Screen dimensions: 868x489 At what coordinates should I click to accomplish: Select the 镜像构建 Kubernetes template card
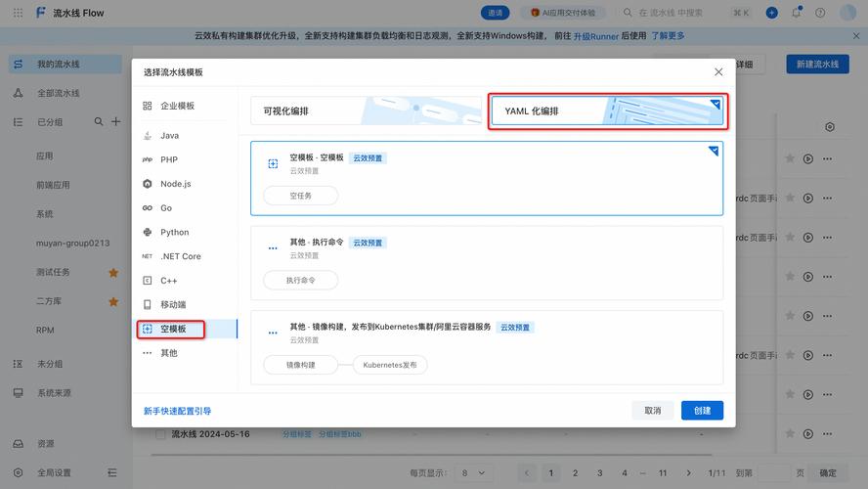(487, 348)
